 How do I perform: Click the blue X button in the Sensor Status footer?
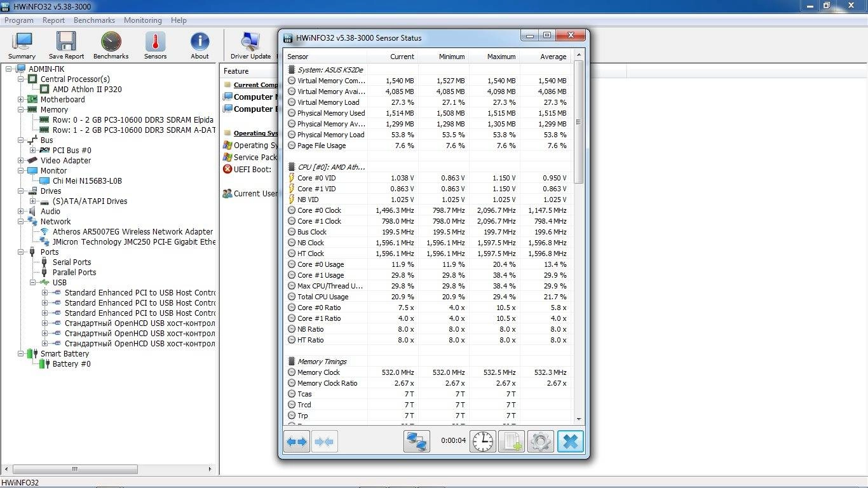click(571, 442)
